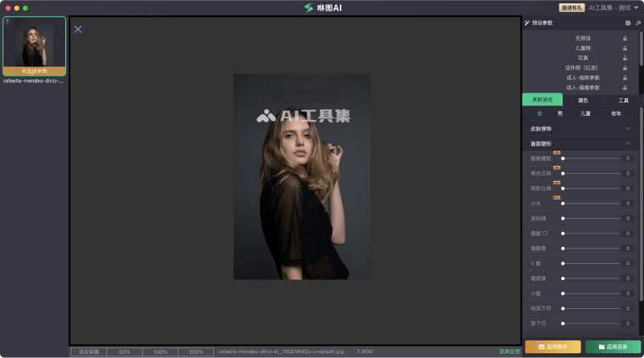Viewport: 644px width, 358px height.
Task: Click the 小头 slider handle
Action: point(563,204)
